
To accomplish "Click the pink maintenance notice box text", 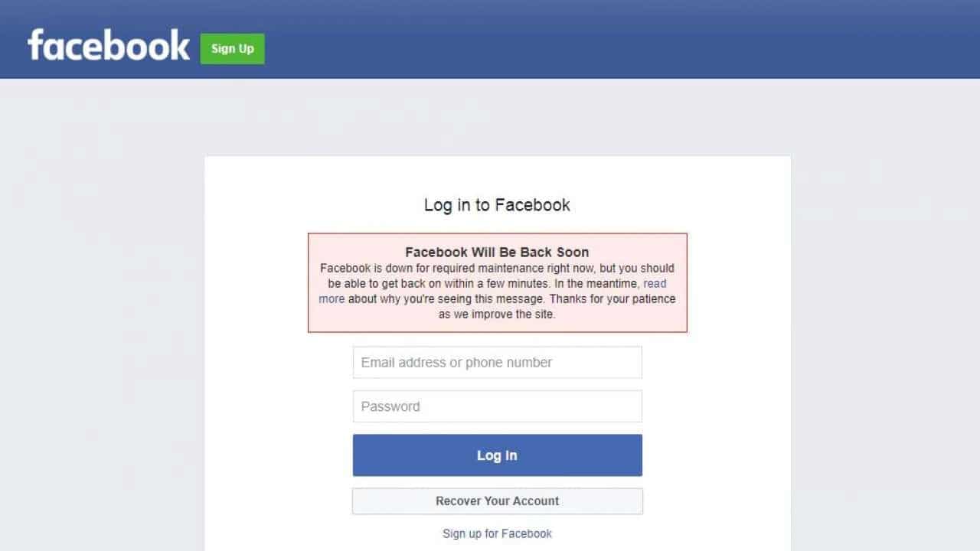I will tap(498, 283).
